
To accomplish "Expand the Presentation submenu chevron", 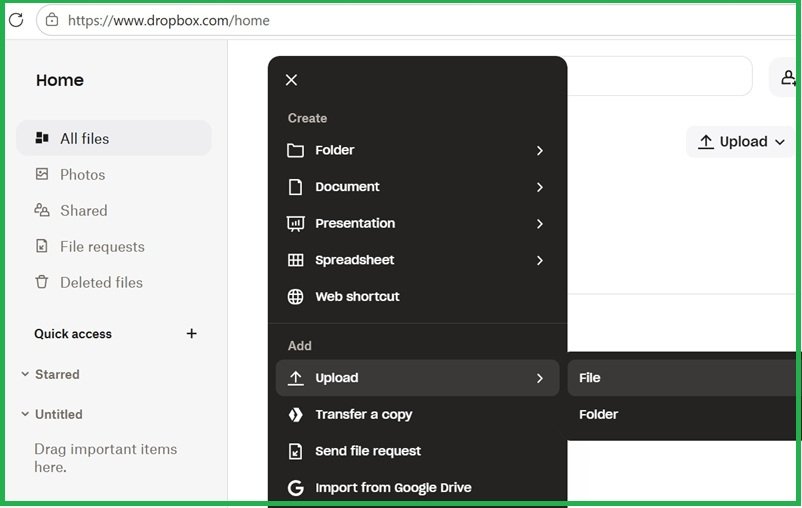I will (540, 224).
